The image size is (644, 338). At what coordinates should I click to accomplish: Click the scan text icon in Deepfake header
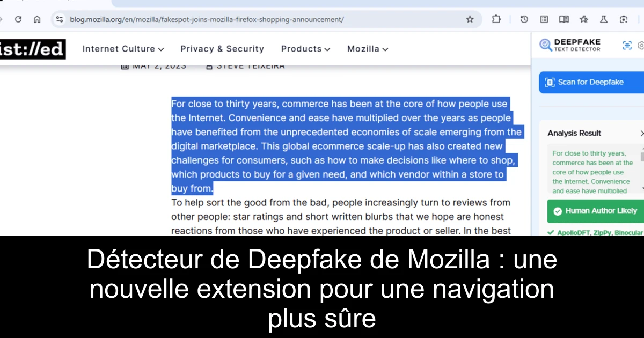click(x=627, y=46)
